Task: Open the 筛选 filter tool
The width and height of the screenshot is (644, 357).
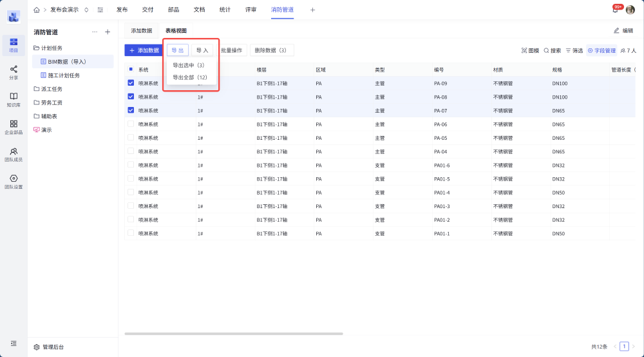Action: (574, 50)
